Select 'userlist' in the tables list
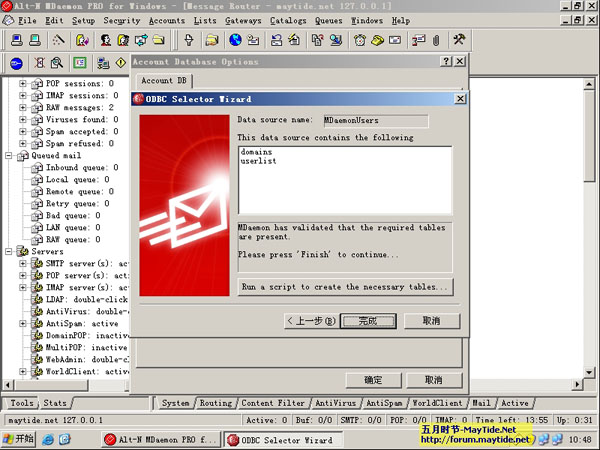This screenshot has width=600, height=450. [258, 161]
